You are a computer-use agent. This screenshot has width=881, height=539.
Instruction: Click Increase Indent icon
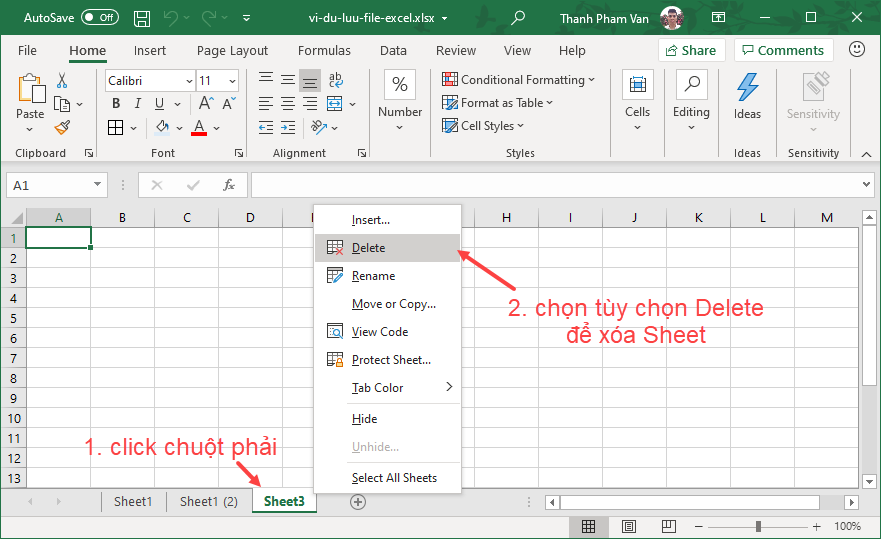point(288,128)
